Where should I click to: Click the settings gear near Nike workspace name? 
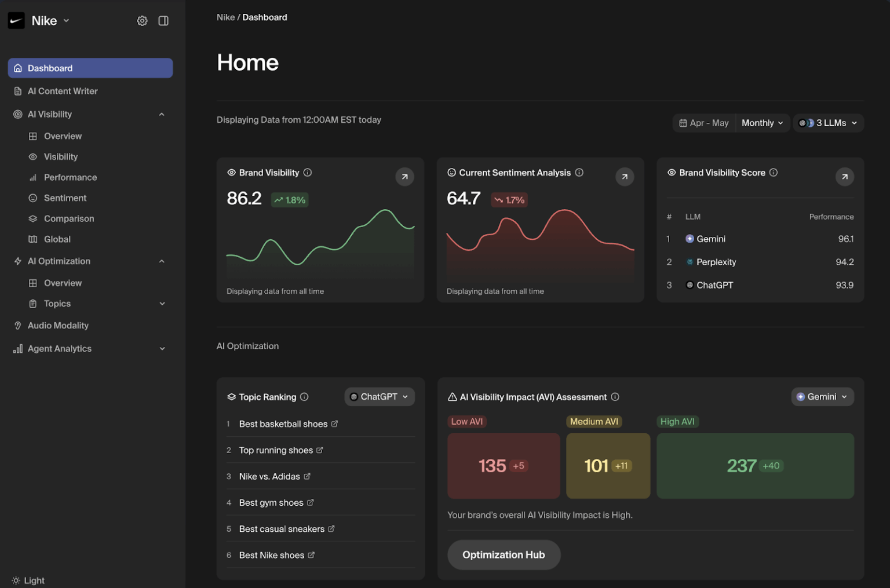tap(142, 20)
